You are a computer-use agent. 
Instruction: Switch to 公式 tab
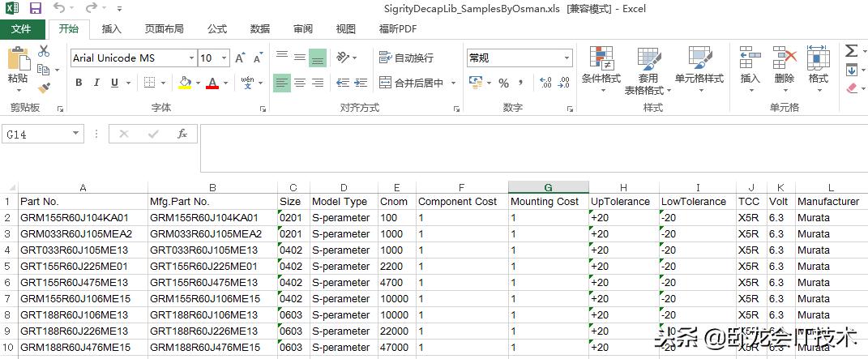coord(217,29)
